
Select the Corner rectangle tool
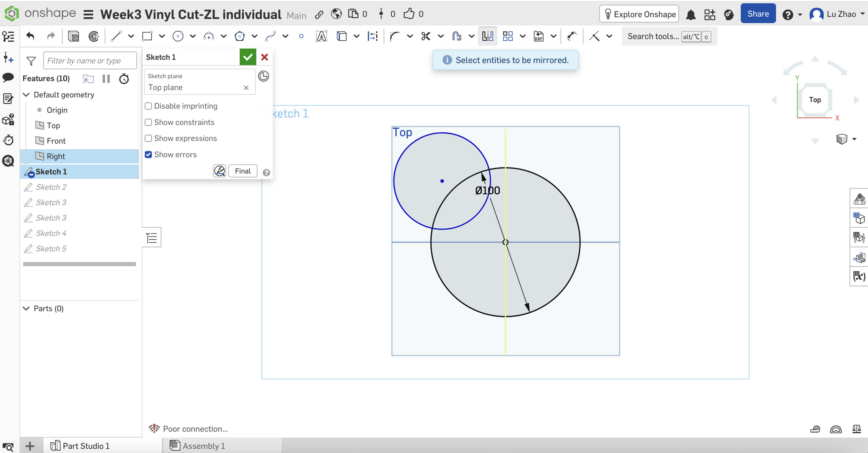pyautogui.click(x=147, y=36)
